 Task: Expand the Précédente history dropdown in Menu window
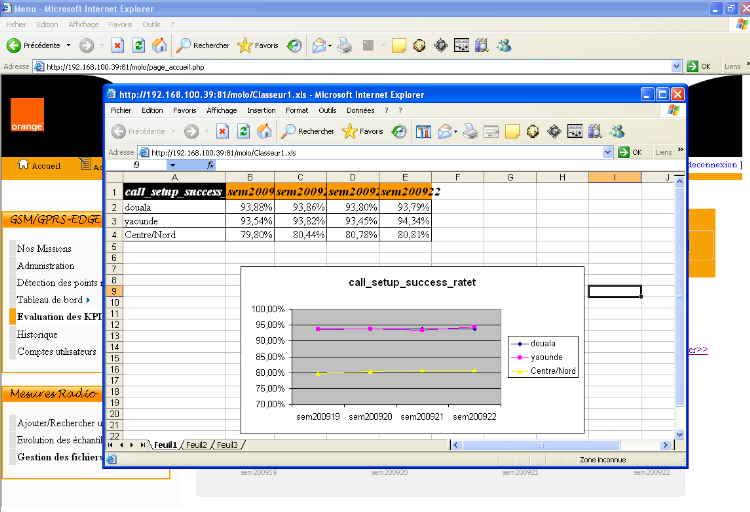point(68,45)
